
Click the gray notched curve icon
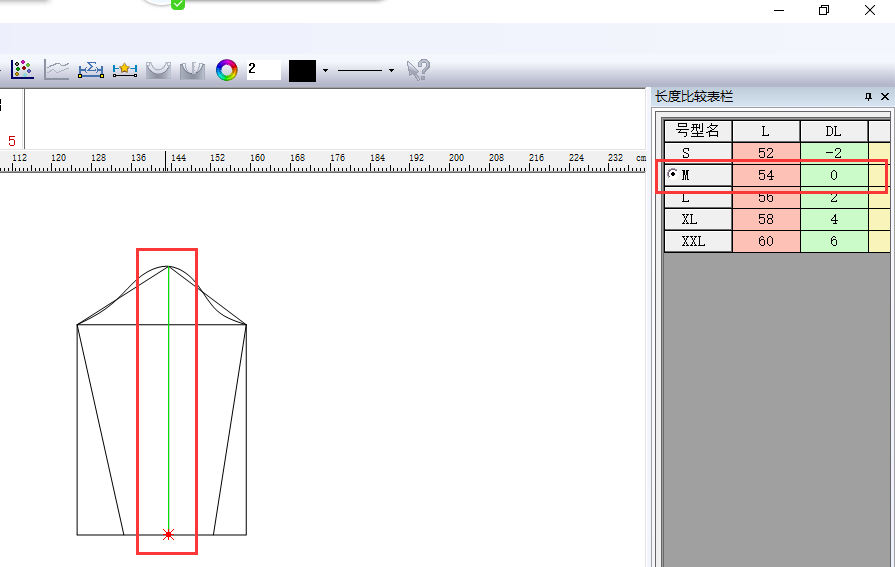click(x=191, y=70)
